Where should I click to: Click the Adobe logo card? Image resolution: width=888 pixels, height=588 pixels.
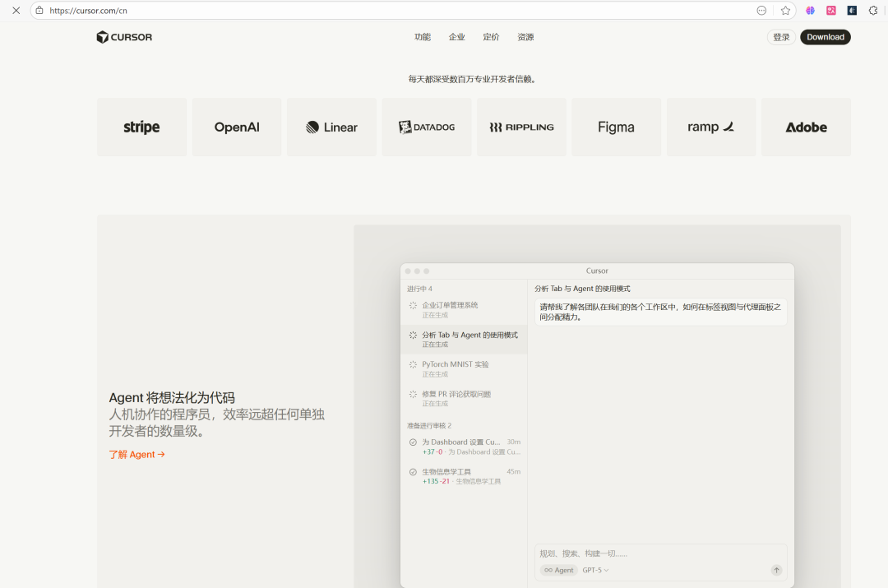click(x=806, y=127)
